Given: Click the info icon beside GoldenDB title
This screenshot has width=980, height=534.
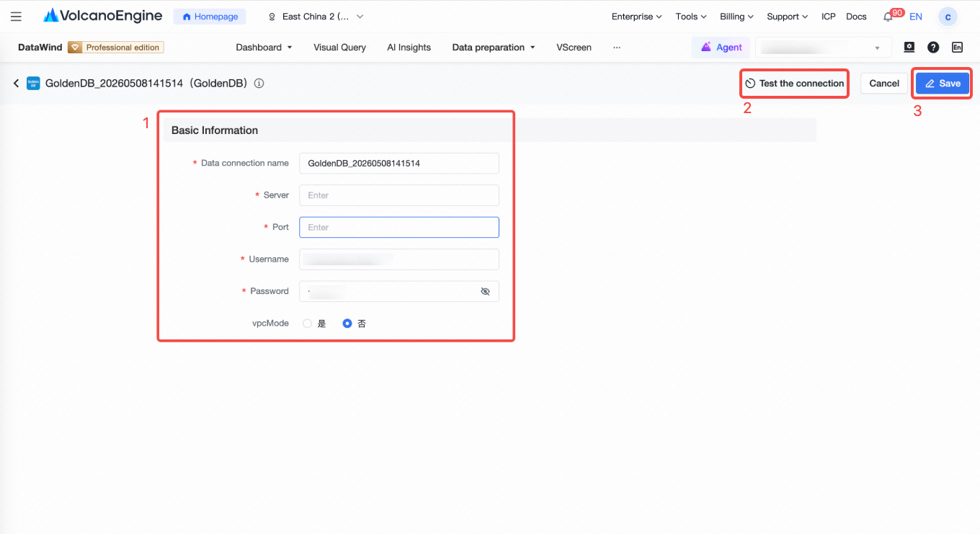Looking at the screenshot, I should pos(259,84).
